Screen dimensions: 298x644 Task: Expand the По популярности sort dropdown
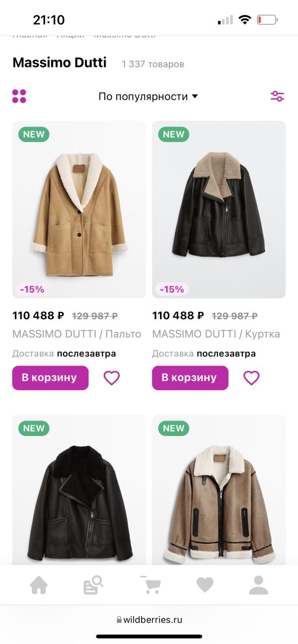pyautogui.click(x=148, y=96)
